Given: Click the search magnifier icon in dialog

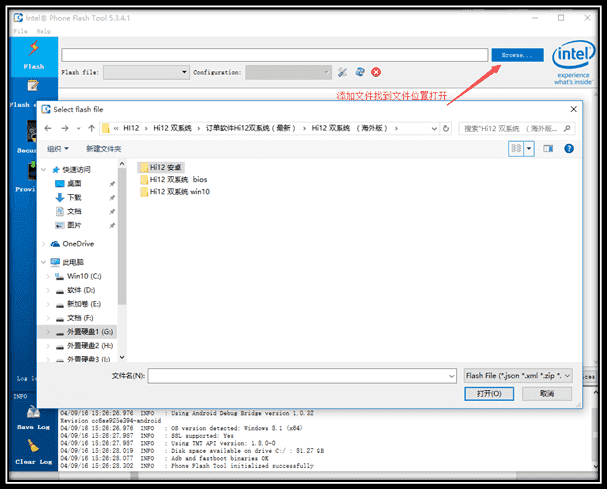Looking at the screenshot, I should click(567, 129).
